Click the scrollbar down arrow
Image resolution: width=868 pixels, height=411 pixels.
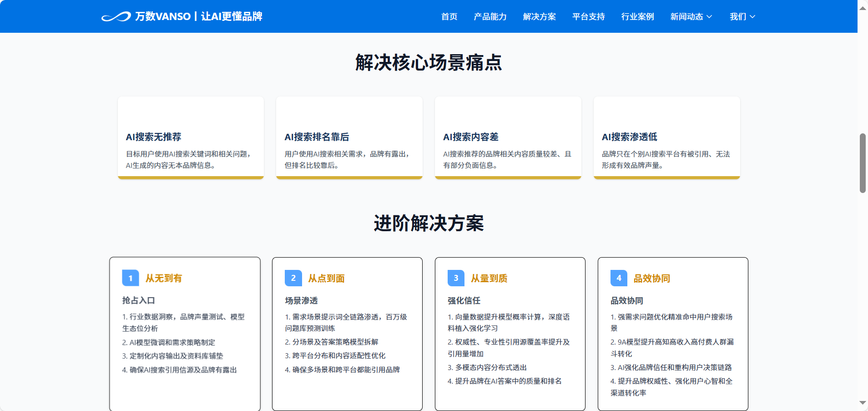863,403
